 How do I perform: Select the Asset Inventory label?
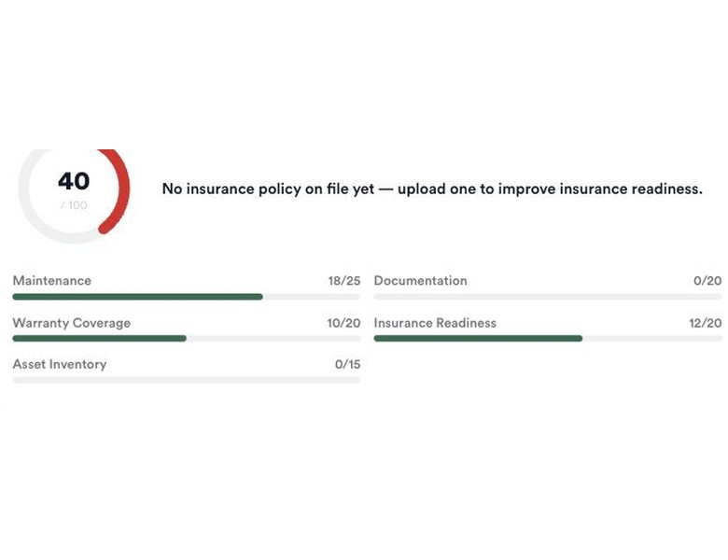pyautogui.click(x=60, y=365)
